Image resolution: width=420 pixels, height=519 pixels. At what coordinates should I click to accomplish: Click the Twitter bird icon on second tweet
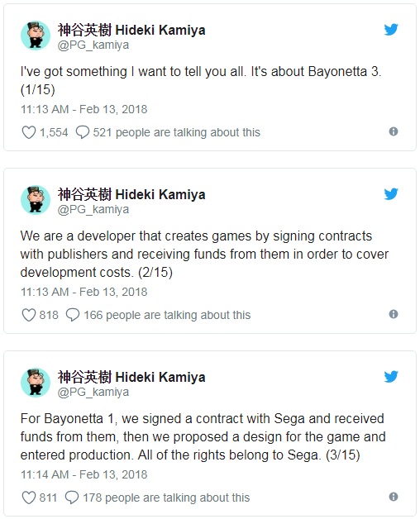pyautogui.click(x=391, y=194)
